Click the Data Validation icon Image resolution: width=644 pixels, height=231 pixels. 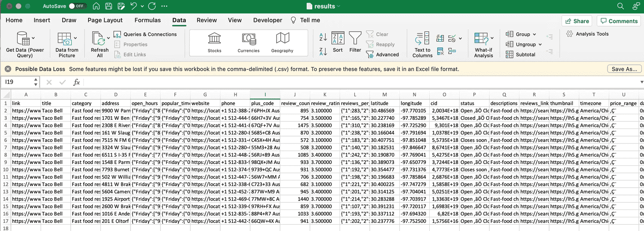452,39
